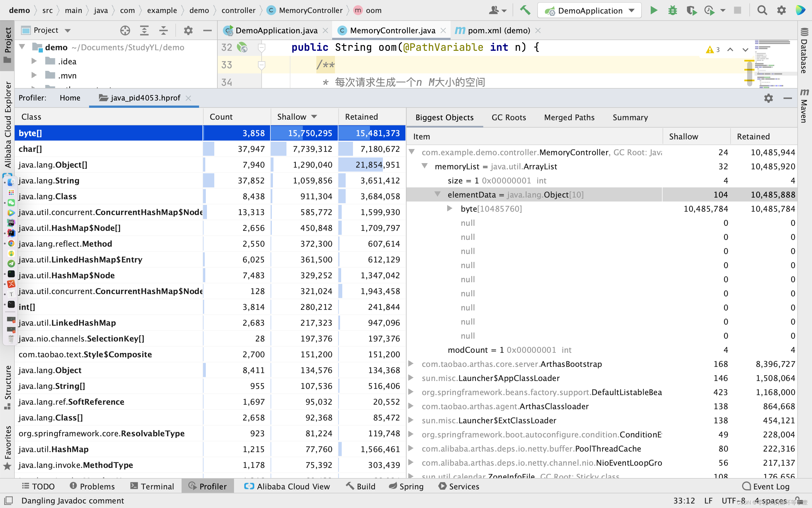Image resolution: width=812 pixels, height=508 pixels.
Task: Select the Biggest Objects tab
Action: coord(444,117)
